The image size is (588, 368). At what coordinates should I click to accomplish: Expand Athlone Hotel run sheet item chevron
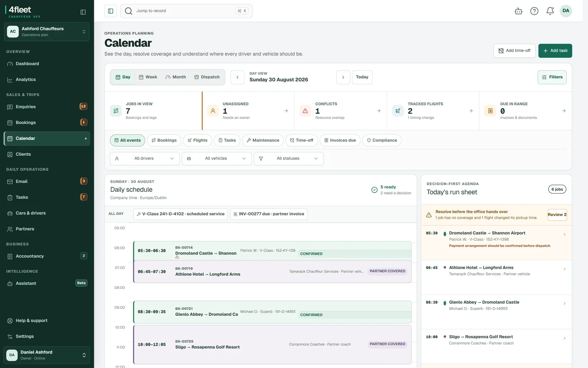[564, 269]
